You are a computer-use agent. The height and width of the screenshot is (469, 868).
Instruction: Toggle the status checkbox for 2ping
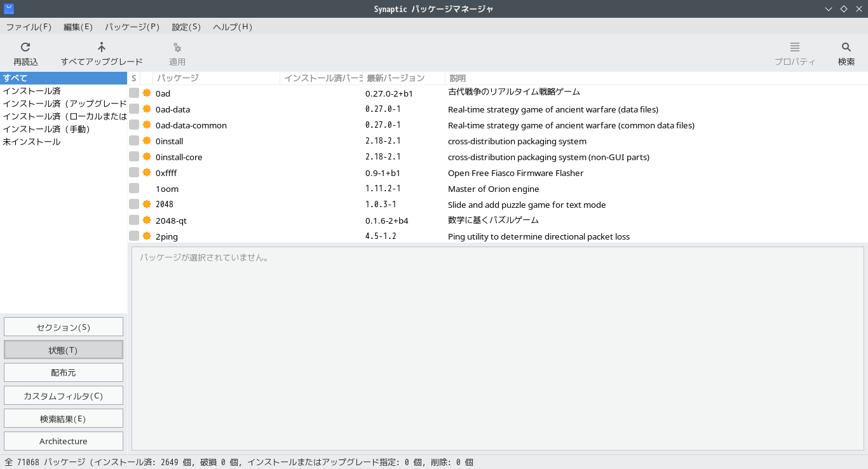tap(134, 236)
